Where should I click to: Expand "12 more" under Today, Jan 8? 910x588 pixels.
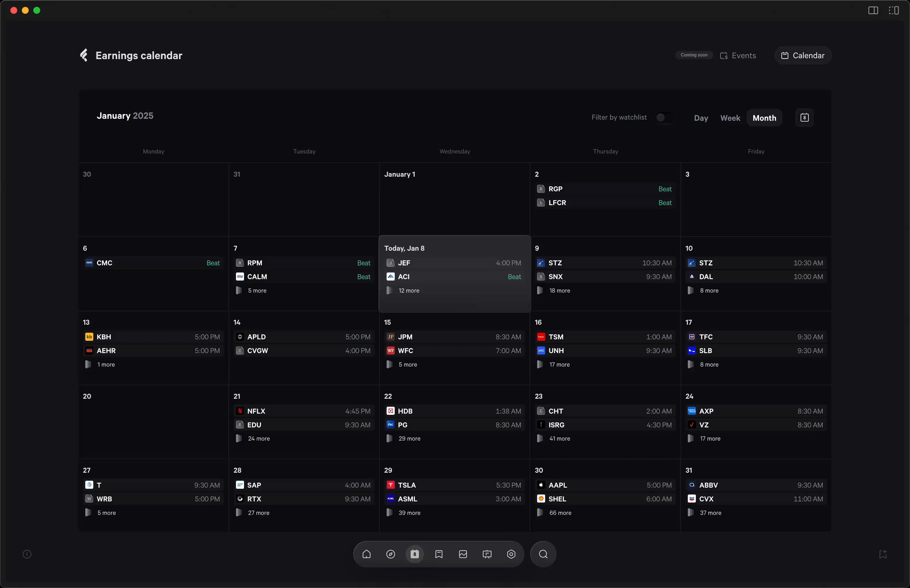pyautogui.click(x=408, y=291)
